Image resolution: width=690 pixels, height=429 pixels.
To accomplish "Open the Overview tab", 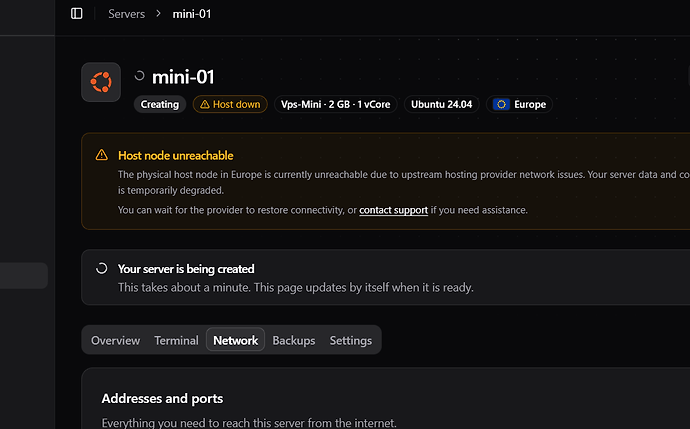I will point(115,340).
